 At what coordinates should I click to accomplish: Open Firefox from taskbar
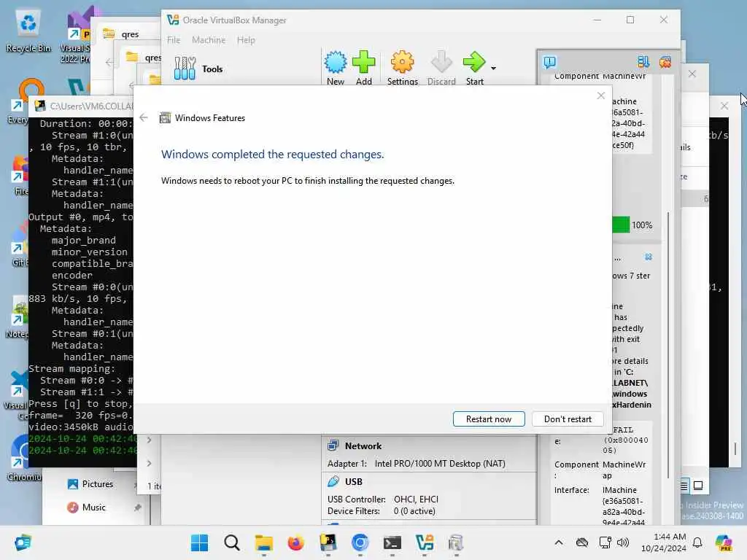click(296, 542)
